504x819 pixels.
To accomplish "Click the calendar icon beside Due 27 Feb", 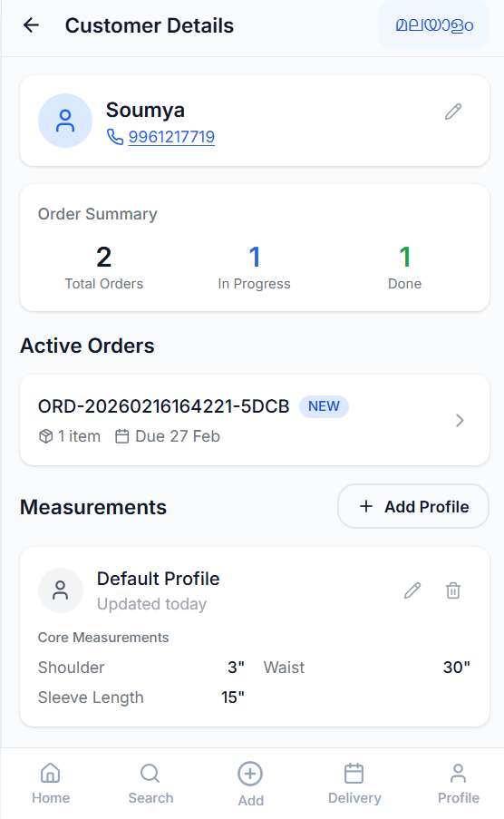I will (121, 436).
